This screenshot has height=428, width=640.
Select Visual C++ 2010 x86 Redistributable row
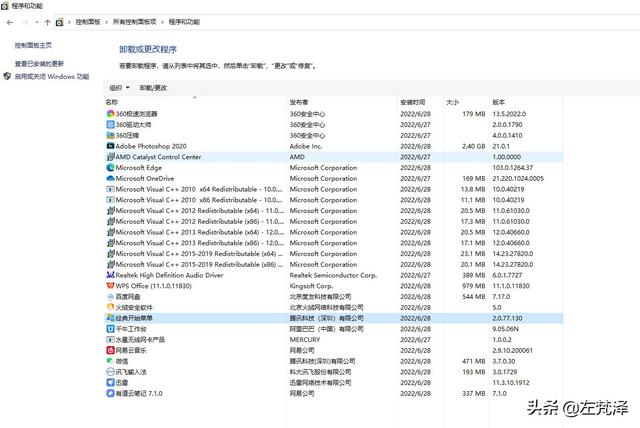[334, 200]
